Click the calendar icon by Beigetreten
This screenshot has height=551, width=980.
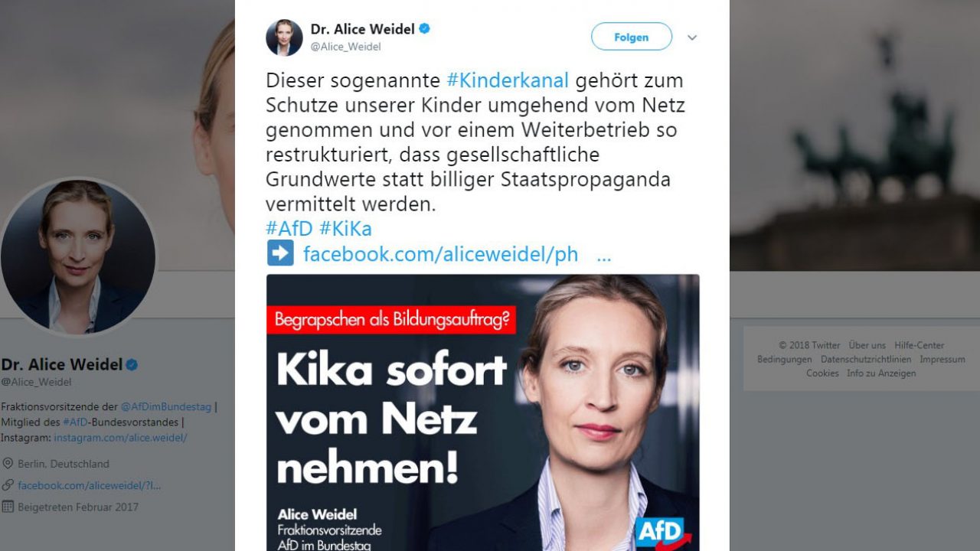click(8, 507)
